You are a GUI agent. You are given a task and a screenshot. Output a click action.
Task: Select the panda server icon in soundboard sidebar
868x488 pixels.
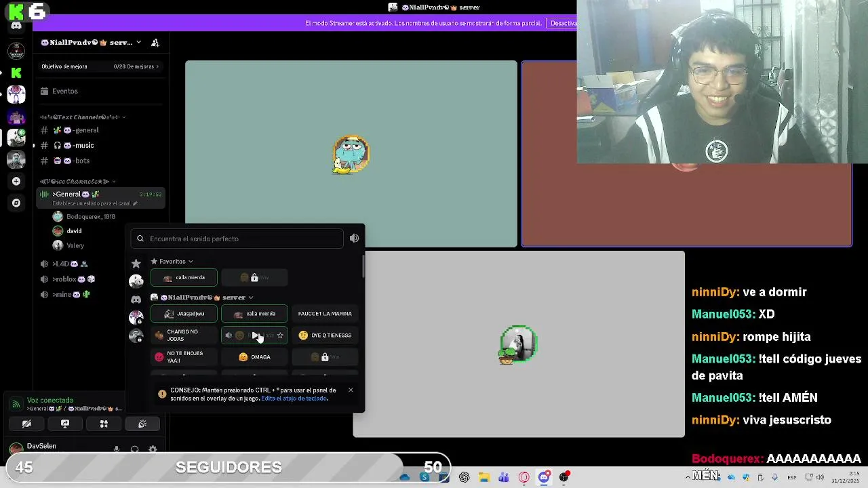(x=136, y=281)
